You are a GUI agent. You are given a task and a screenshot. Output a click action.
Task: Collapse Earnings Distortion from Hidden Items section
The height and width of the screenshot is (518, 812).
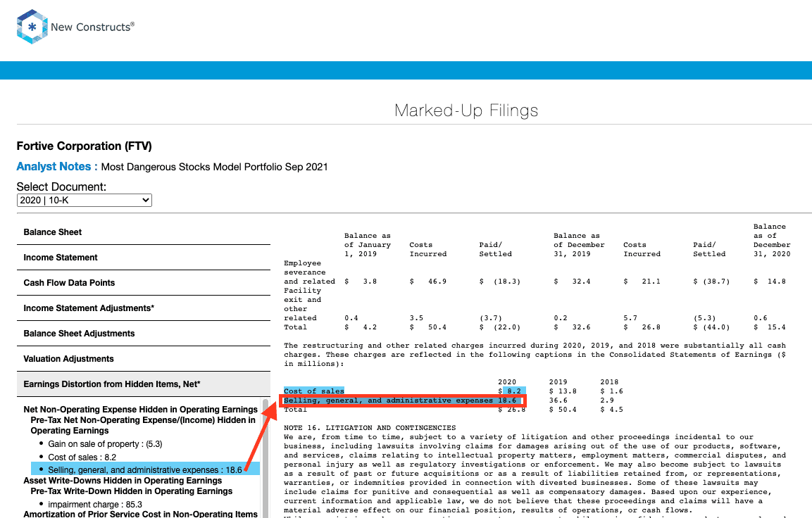pyautogui.click(x=144, y=384)
